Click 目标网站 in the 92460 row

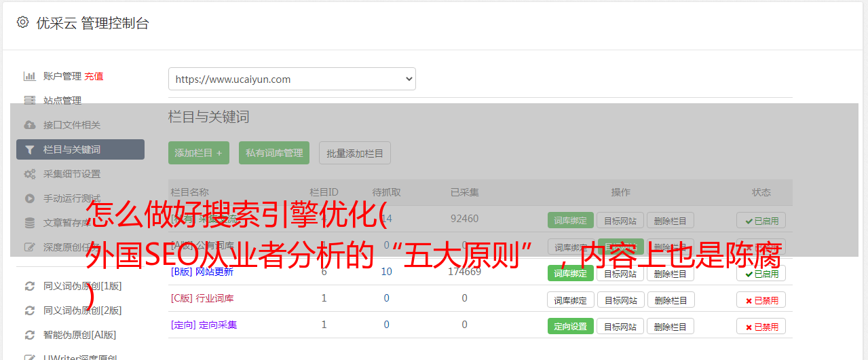click(621, 220)
